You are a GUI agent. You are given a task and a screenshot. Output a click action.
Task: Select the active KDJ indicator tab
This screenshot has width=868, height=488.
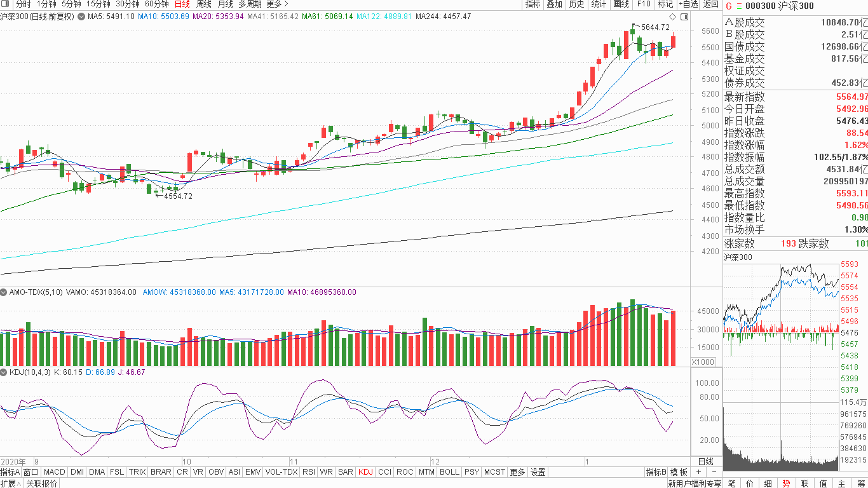[365, 472]
